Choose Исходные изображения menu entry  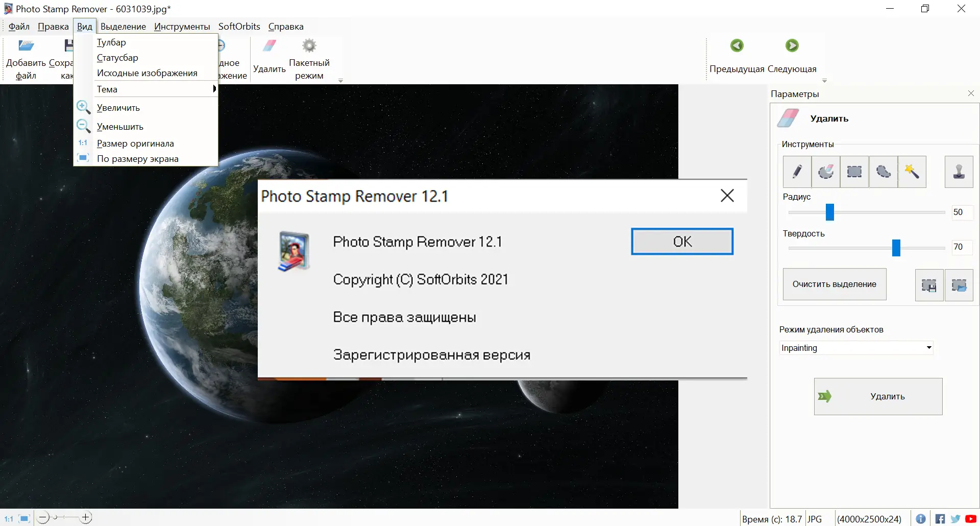(146, 73)
